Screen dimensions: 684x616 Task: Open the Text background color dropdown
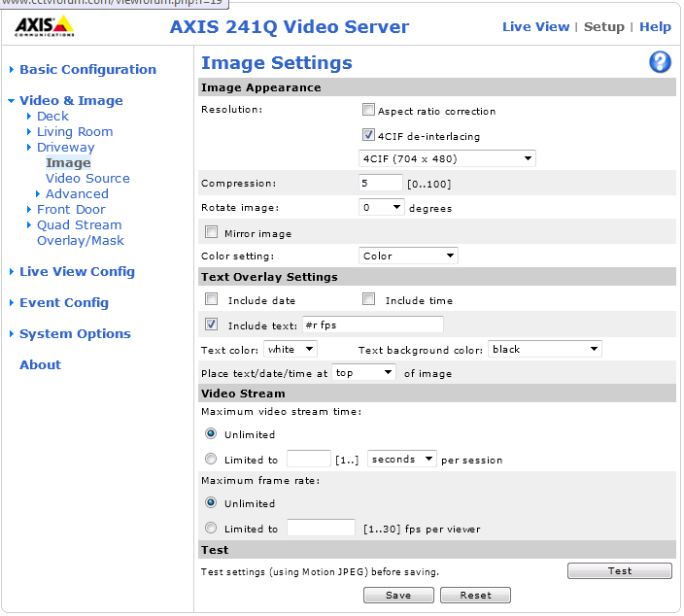544,349
